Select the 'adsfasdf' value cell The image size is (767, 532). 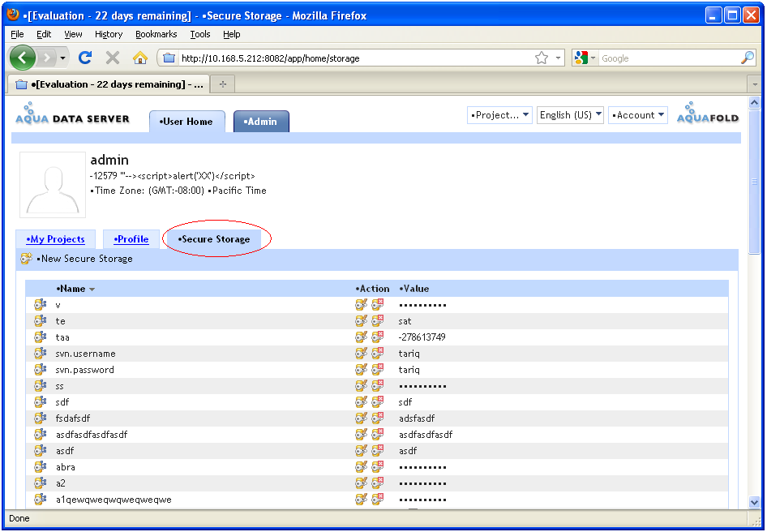pyautogui.click(x=417, y=418)
